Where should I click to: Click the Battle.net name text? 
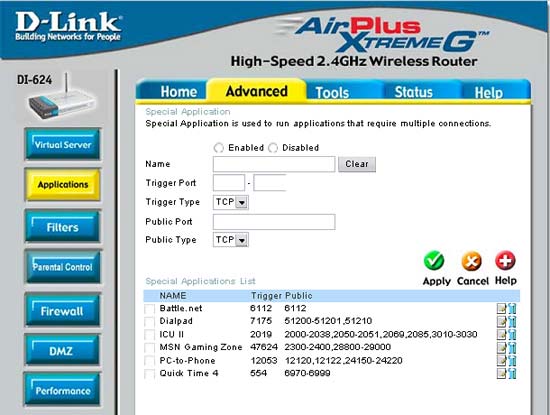click(181, 308)
